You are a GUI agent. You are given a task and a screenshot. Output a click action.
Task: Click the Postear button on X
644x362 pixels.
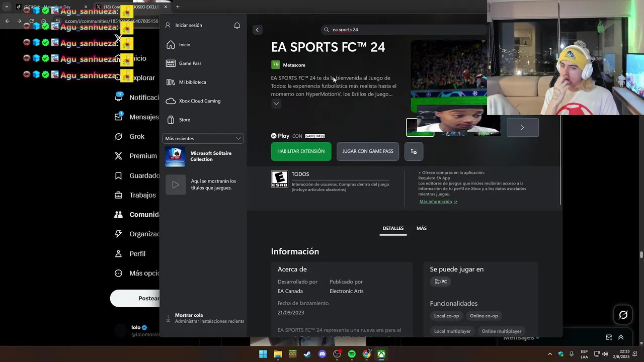point(135,298)
